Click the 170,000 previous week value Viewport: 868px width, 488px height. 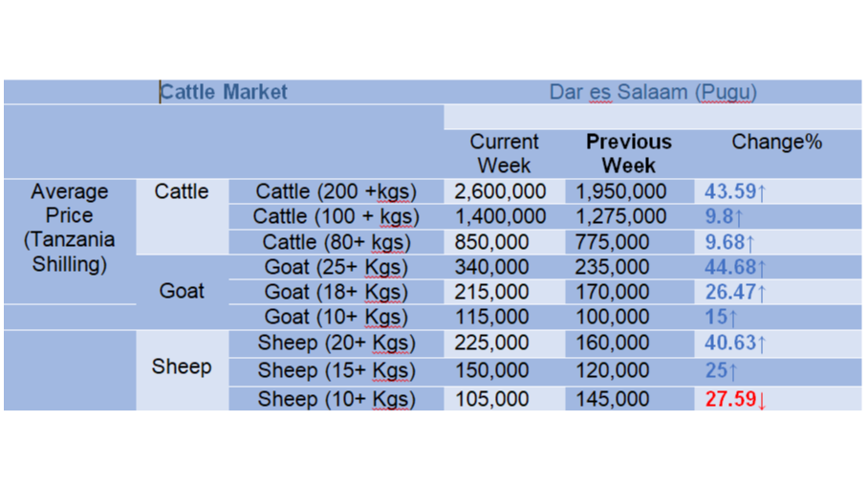pos(612,292)
